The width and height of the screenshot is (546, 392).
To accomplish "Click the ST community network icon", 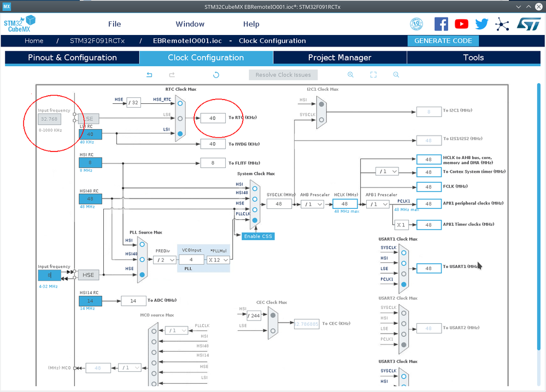I will pos(502,25).
